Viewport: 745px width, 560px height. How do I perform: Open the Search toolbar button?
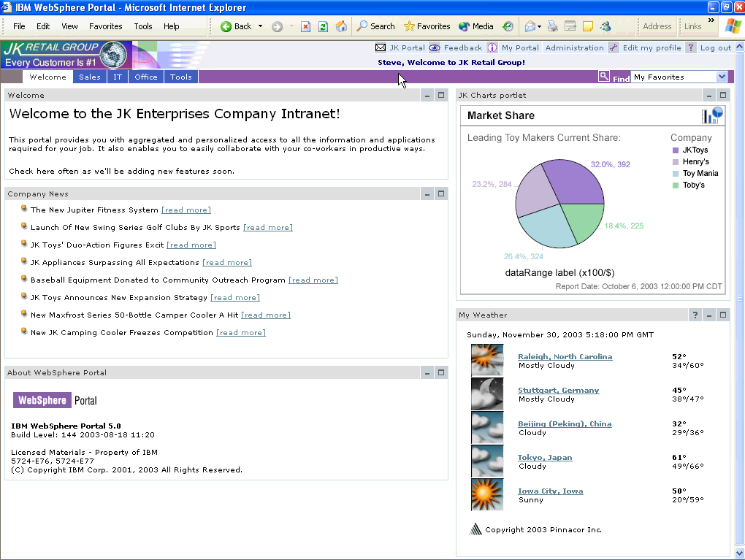(376, 26)
